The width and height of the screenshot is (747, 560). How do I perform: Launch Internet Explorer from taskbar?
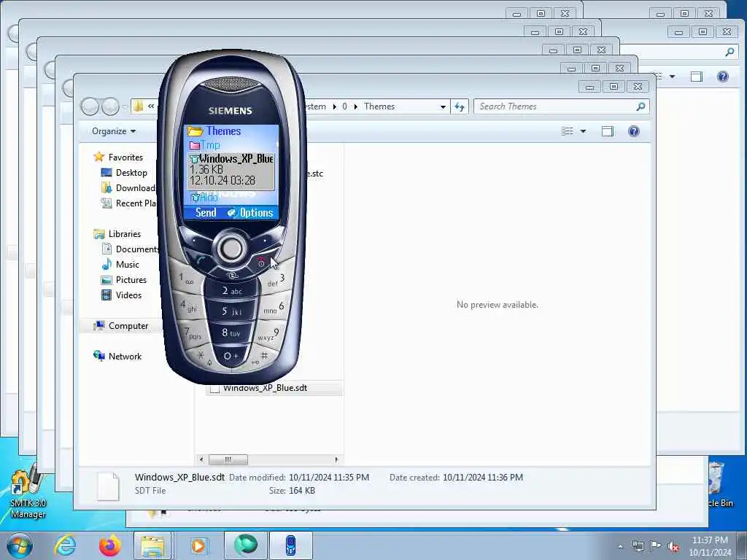(x=65, y=545)
